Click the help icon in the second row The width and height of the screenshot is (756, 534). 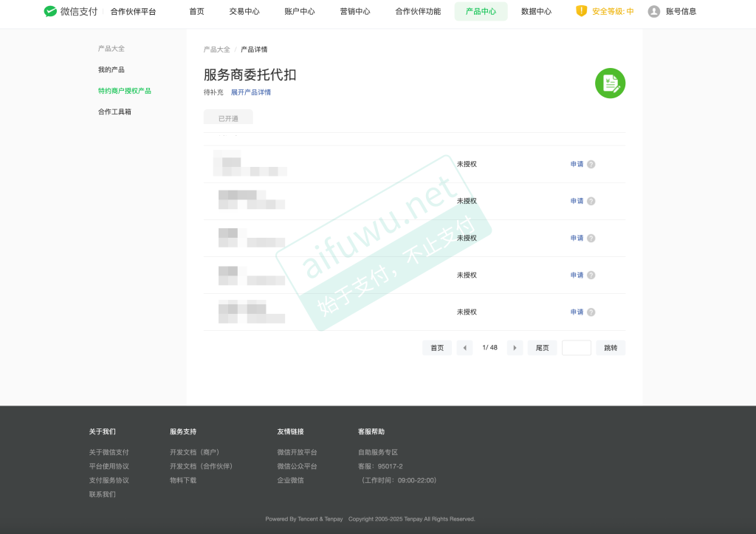tap(591, 201)
